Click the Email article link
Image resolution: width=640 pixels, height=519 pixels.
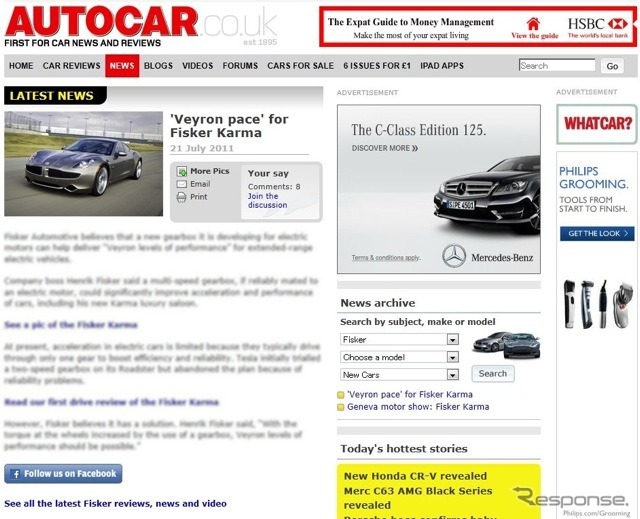click(200, 184)
